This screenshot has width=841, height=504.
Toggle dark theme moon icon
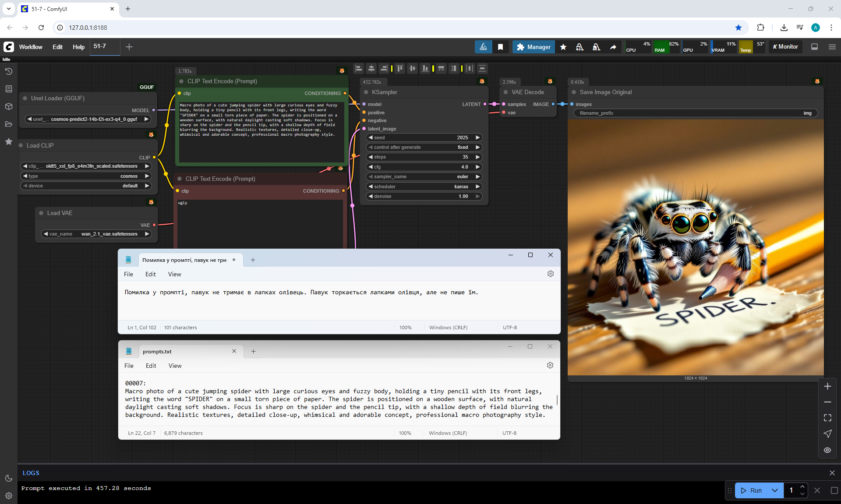[8, 478]
